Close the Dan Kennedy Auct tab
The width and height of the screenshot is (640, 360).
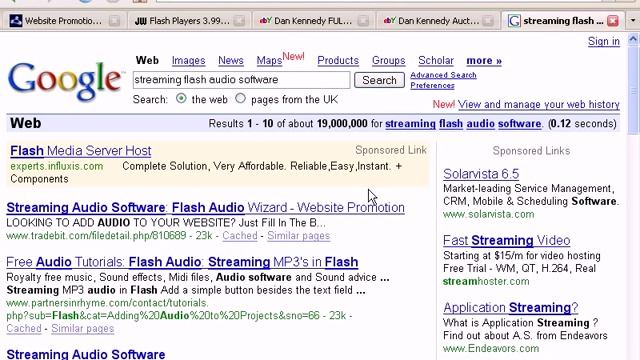(487, 21)
